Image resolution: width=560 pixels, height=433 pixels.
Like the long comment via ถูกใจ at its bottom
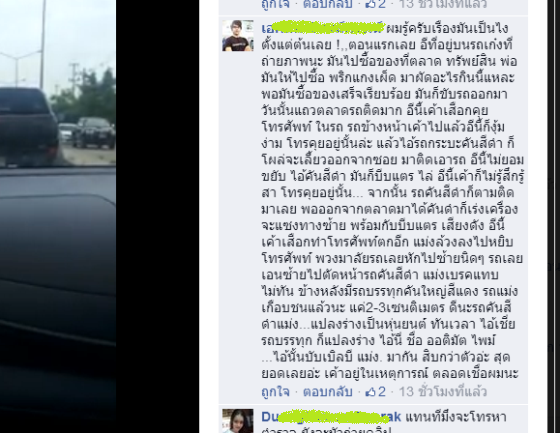[275, 392]
